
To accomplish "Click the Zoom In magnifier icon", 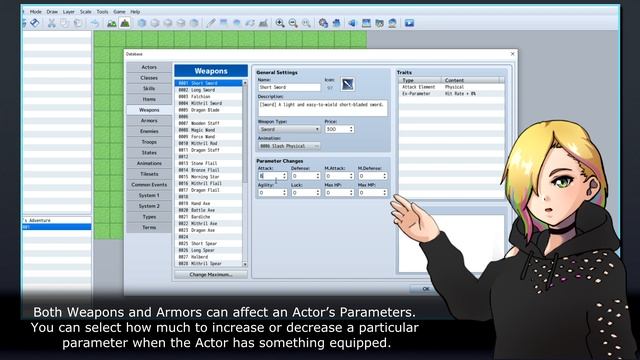I will [280, 23].
